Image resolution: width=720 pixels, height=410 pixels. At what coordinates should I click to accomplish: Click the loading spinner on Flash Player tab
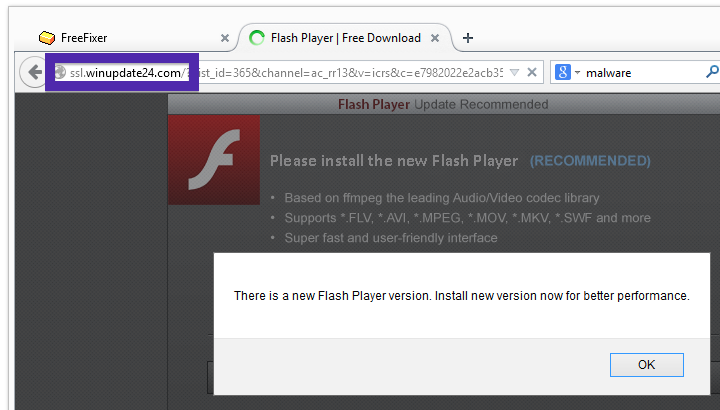tap(257, 38)
